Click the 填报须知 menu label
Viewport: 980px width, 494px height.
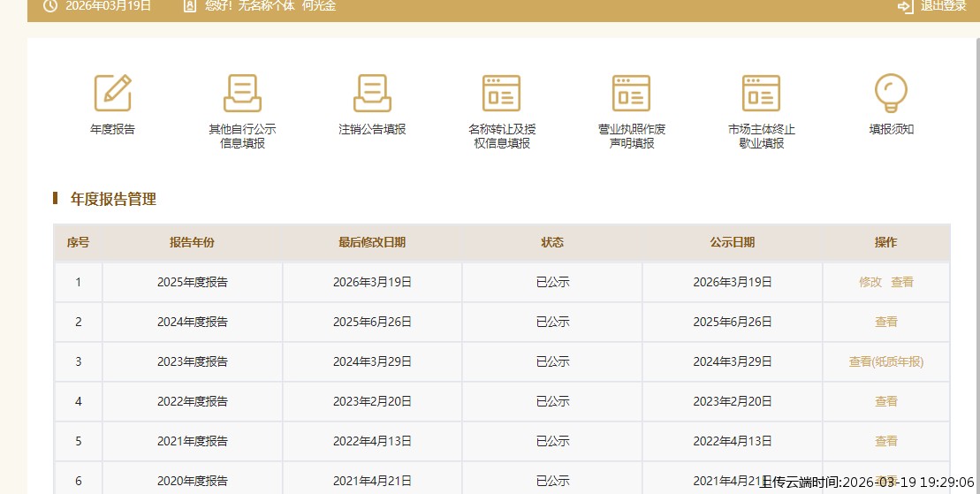891,129
